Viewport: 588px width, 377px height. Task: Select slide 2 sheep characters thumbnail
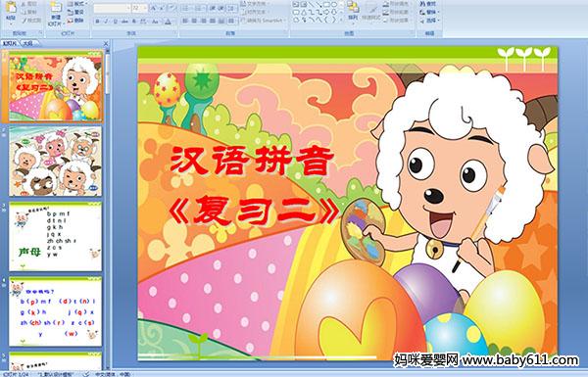click(x=56, y=162)
